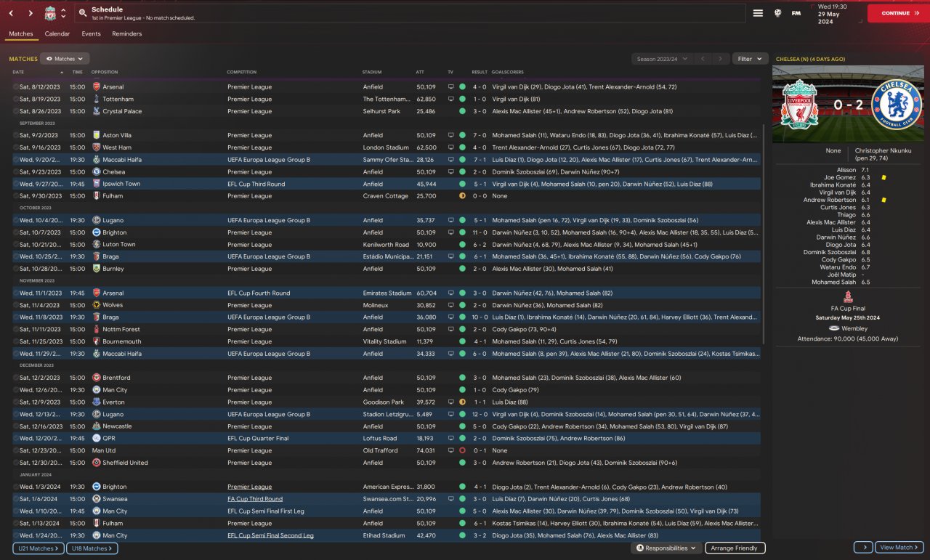Open the help icon beside FM logo
Viewport: 930px width, 560px height.
777,13
